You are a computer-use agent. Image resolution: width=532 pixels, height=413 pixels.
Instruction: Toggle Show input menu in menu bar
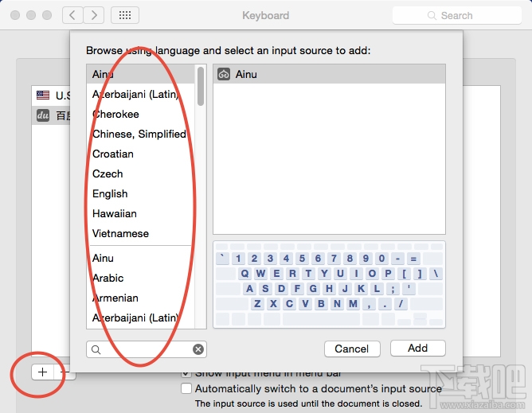coord(186,373)
